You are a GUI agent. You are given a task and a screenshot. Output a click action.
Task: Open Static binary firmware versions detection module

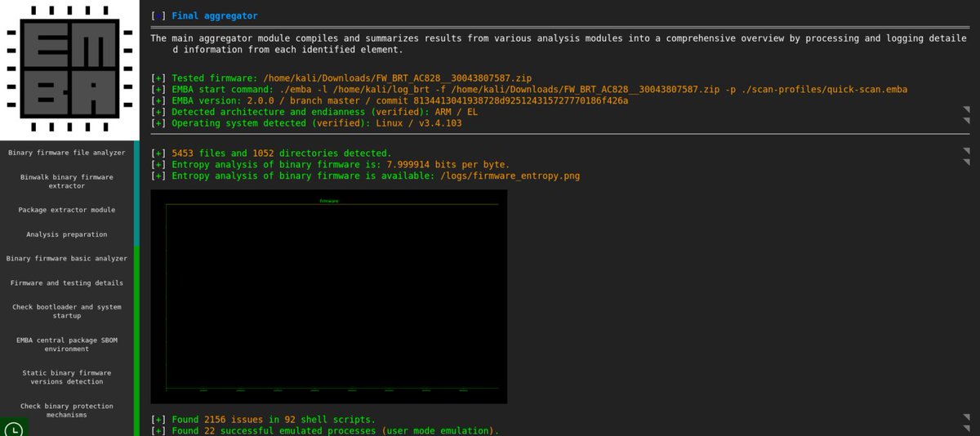pos(67,376)
